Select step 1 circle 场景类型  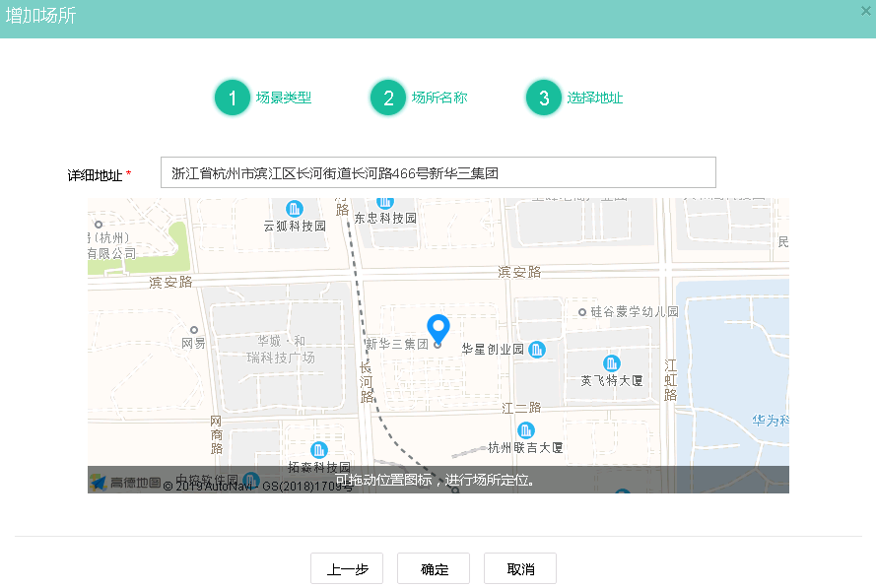(232, 98)
